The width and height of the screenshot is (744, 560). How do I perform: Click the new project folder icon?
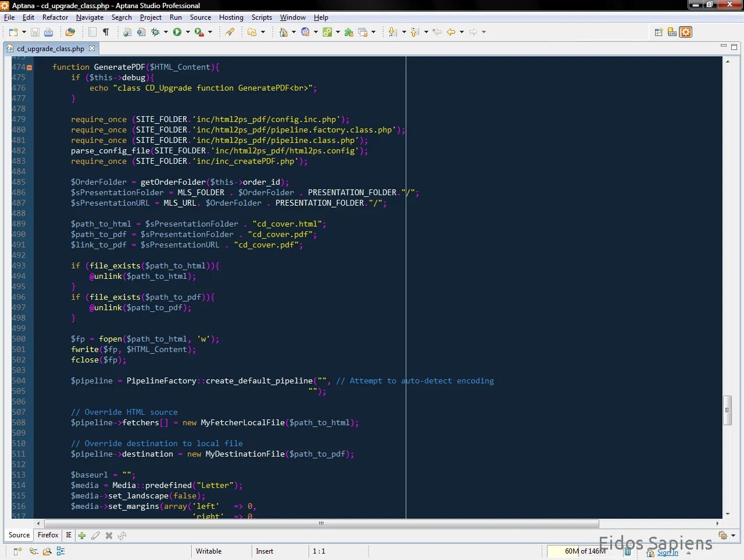click(x=252, y=32)
